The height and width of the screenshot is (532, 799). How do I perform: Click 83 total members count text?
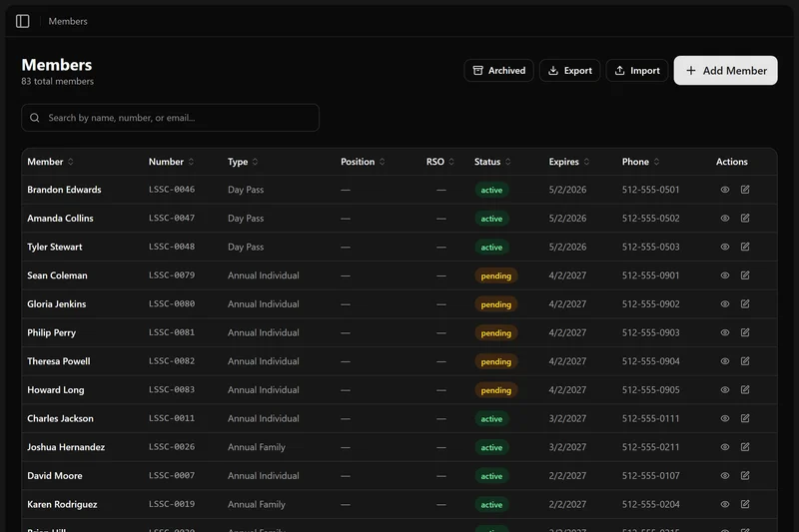point(58,81)
